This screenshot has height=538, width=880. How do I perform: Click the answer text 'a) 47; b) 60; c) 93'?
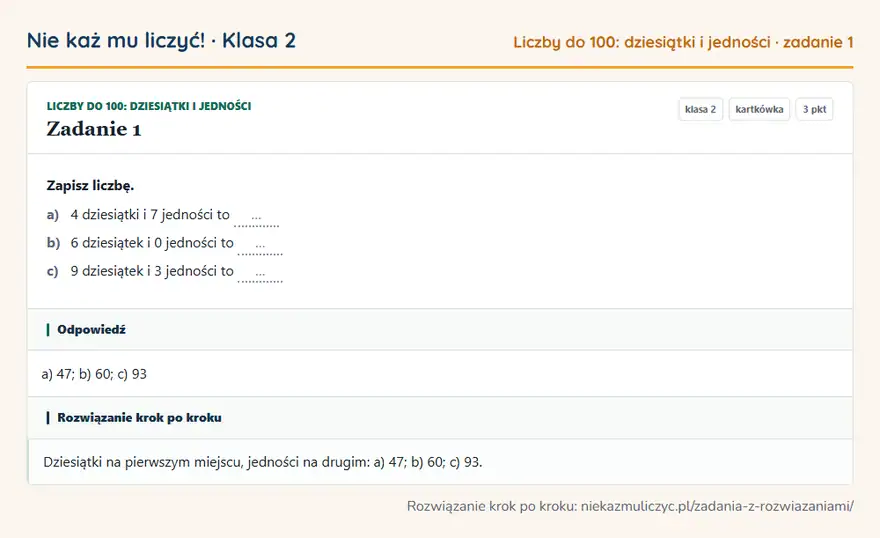[x=94, y=374]
